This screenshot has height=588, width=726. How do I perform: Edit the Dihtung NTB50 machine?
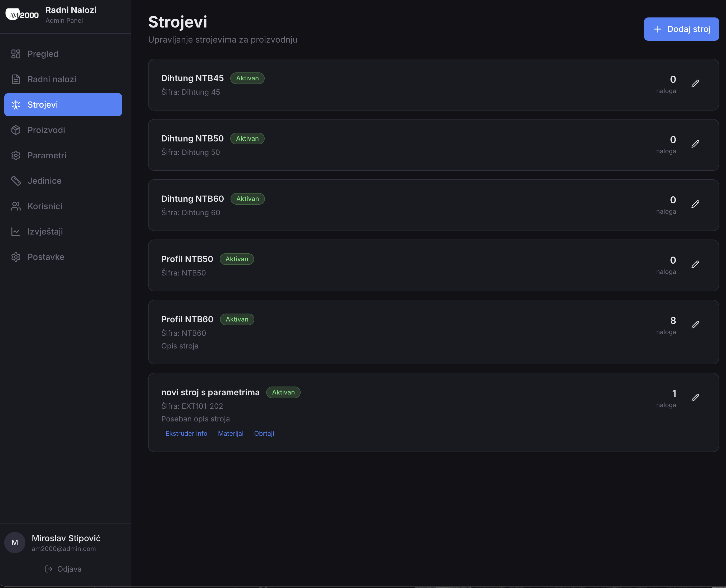tap(695, 144)
